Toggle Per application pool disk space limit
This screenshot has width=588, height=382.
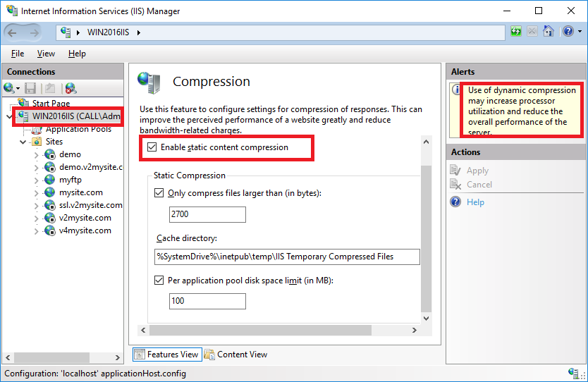point(159,281)
